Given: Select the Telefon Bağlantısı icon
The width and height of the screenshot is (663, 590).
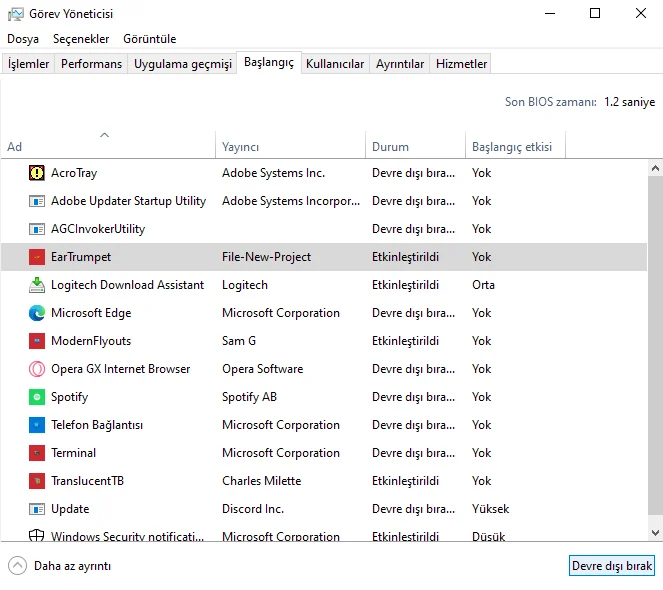Looking at the screenshot, I should click(37, 425).
